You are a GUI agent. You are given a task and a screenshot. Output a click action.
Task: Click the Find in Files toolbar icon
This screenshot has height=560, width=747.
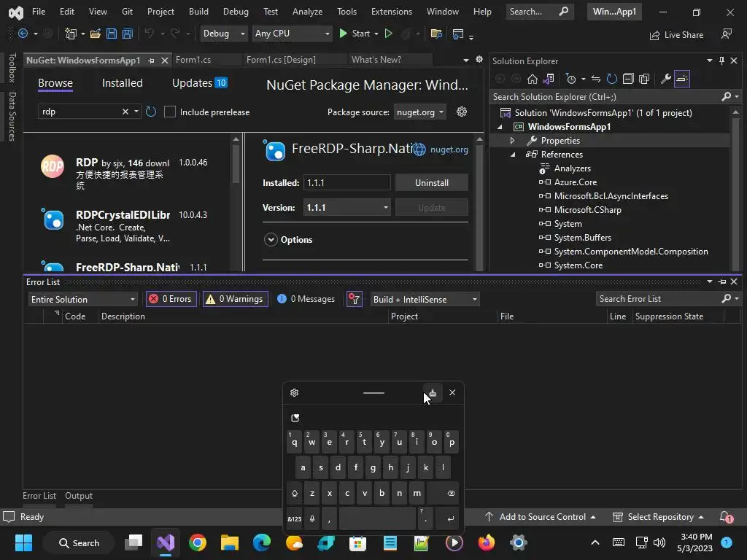pos(436,34)
